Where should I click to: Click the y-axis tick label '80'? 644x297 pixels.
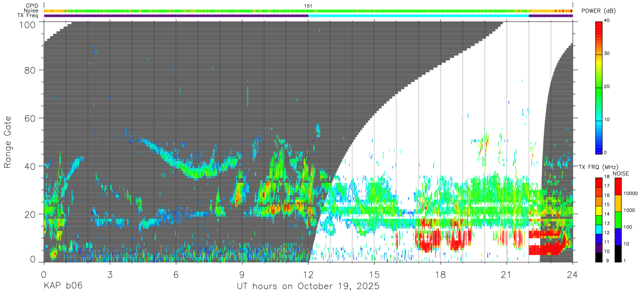[x=30, y=70]
